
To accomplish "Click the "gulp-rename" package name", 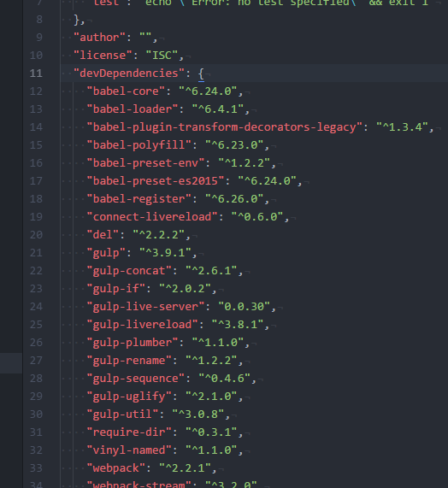I will coord(129,361).
